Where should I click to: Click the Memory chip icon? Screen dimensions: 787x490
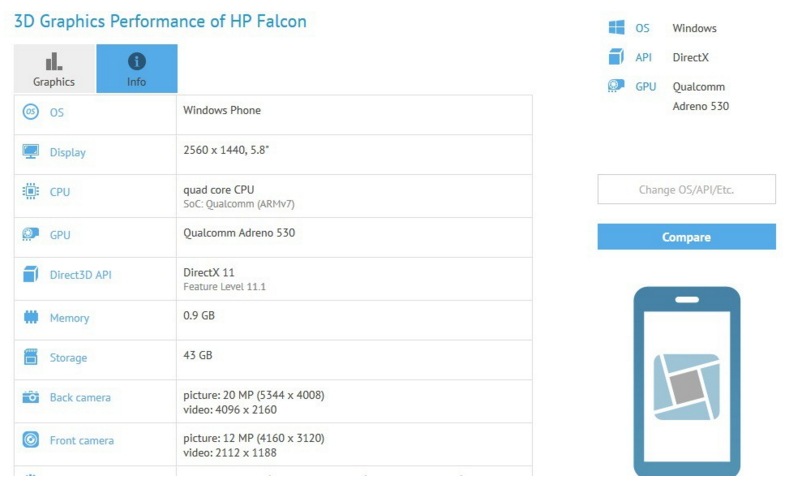coord(31,317)
